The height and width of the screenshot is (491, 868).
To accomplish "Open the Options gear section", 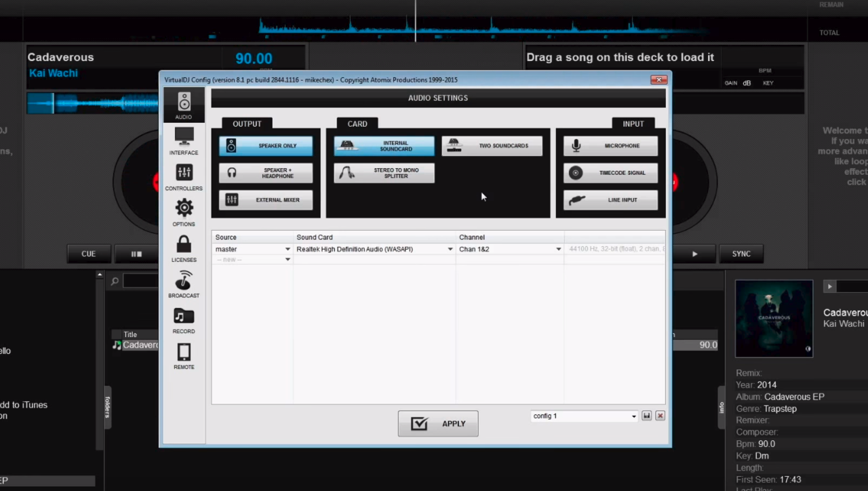I will click(184, 212).
